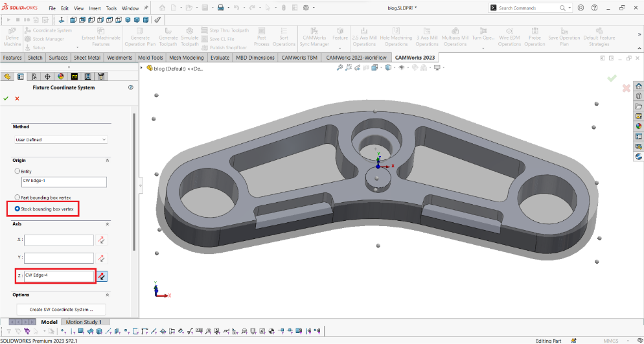Open the Motion Study 1 tab
Viewport: 644px width, 344px height.
pyautogui.click(x=84, y=322)
